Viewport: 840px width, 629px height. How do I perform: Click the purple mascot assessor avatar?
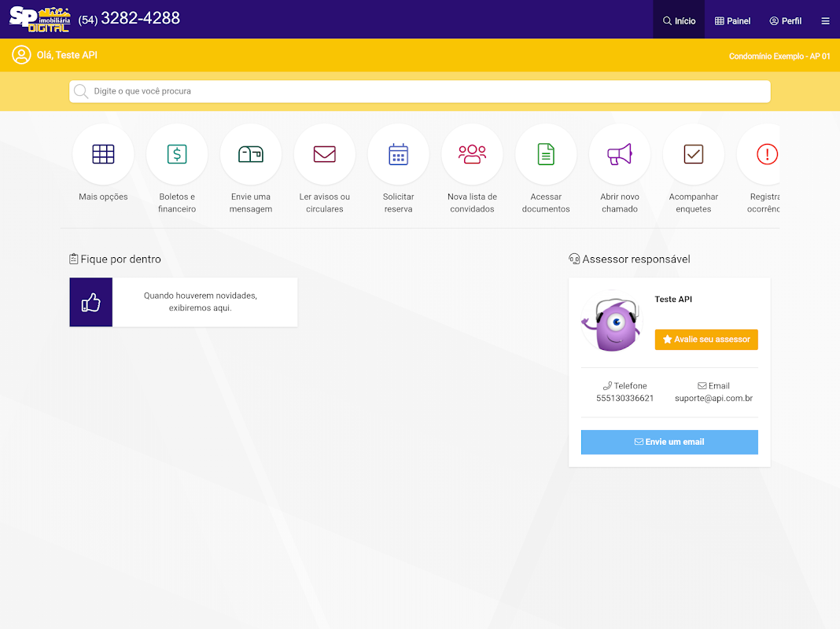pos(612,322)
